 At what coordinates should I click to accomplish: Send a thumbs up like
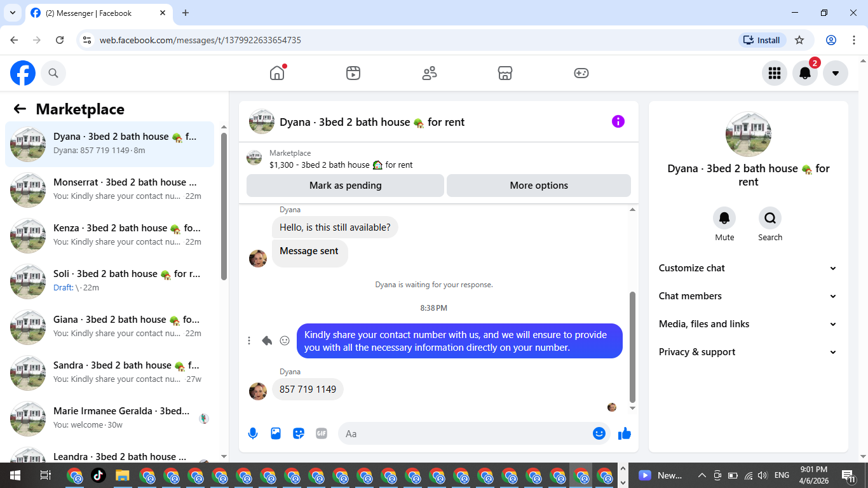click(x=625, y=433)
